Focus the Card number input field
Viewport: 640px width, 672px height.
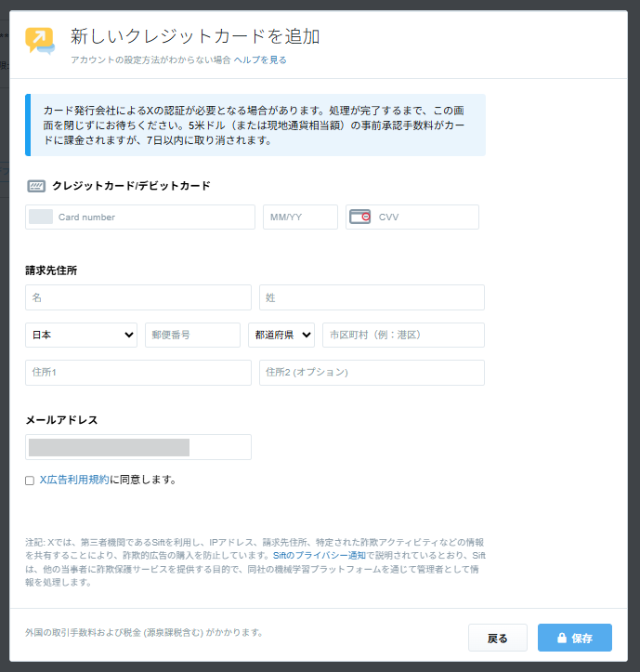(x=153, y=217)
